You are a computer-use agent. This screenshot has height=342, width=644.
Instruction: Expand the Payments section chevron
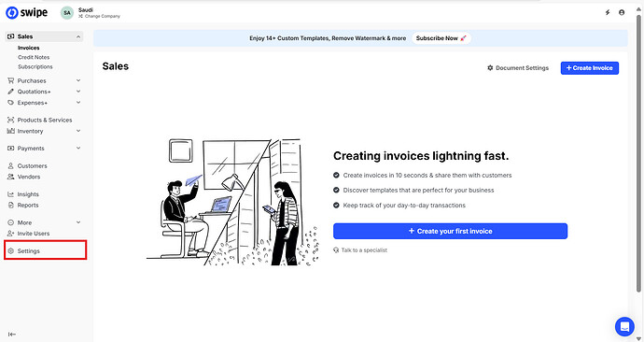[x=78, y=148]
